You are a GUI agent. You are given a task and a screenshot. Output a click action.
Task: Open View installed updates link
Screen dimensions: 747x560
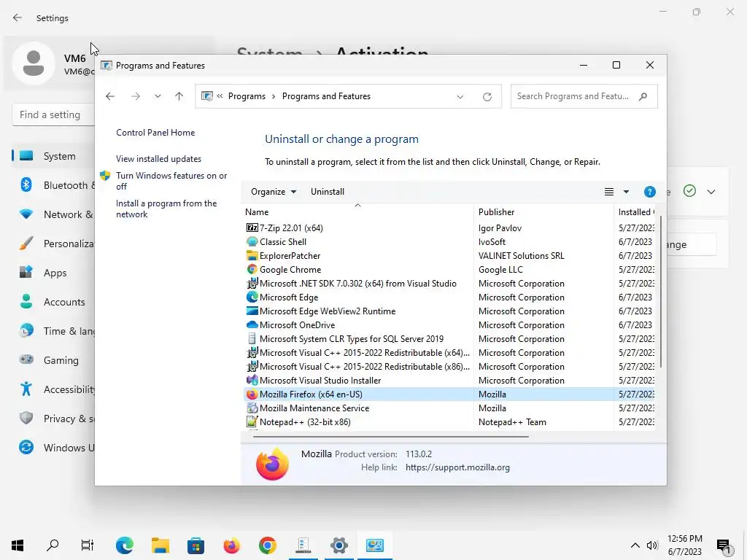point(158,158)
